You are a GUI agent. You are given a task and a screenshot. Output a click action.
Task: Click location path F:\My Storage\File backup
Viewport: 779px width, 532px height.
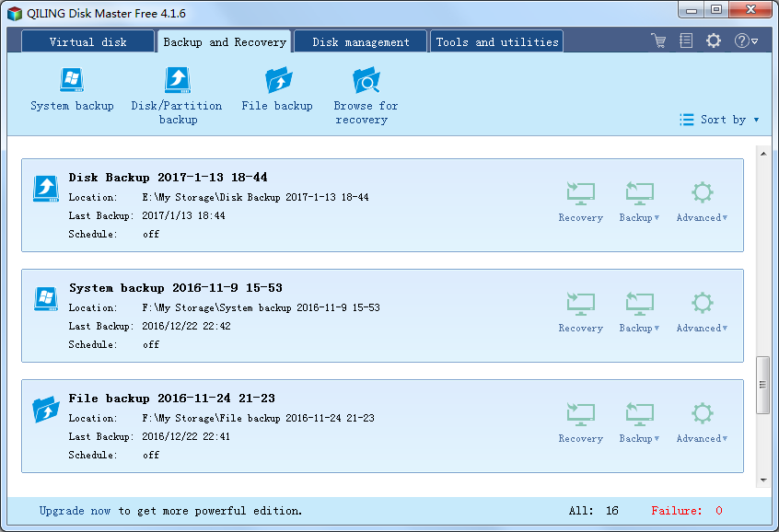click(258, 418)
